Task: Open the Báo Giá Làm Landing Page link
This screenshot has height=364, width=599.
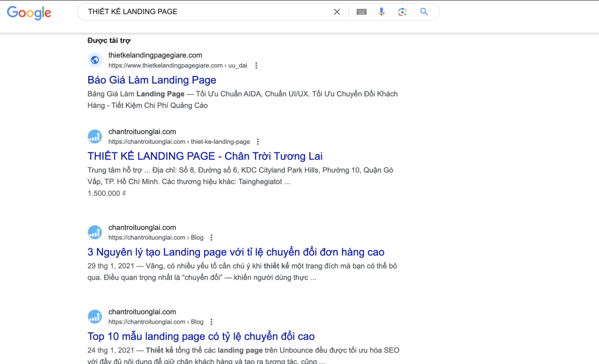Action: click(x=152, y=80)
